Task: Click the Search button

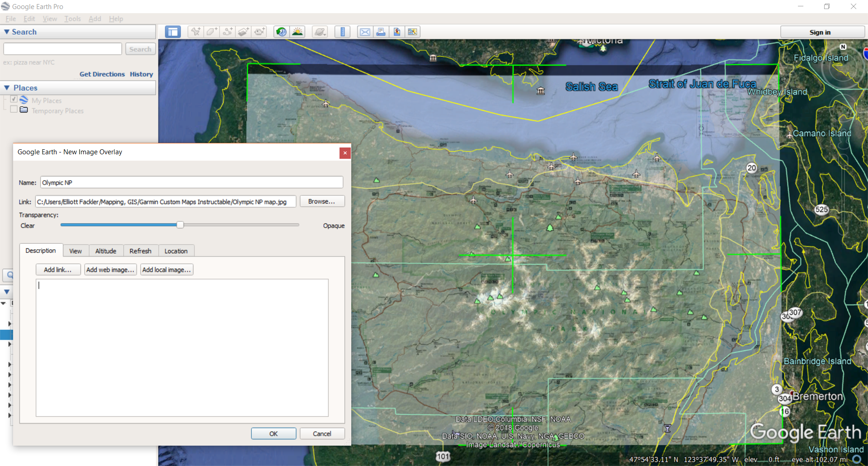Action: point(140,49)
